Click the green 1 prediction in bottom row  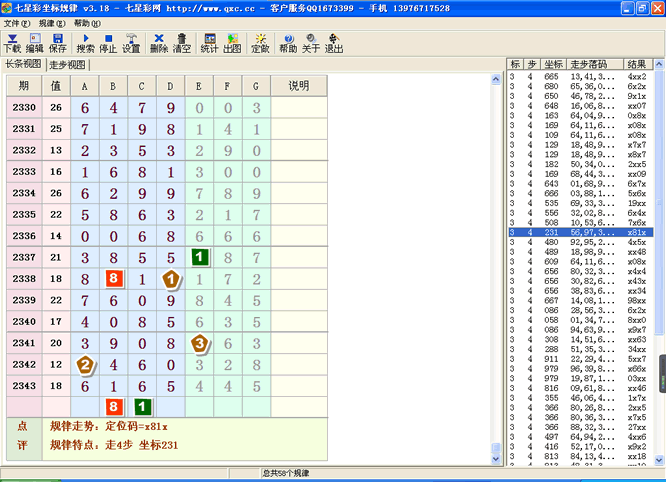[x=142, y=407]
